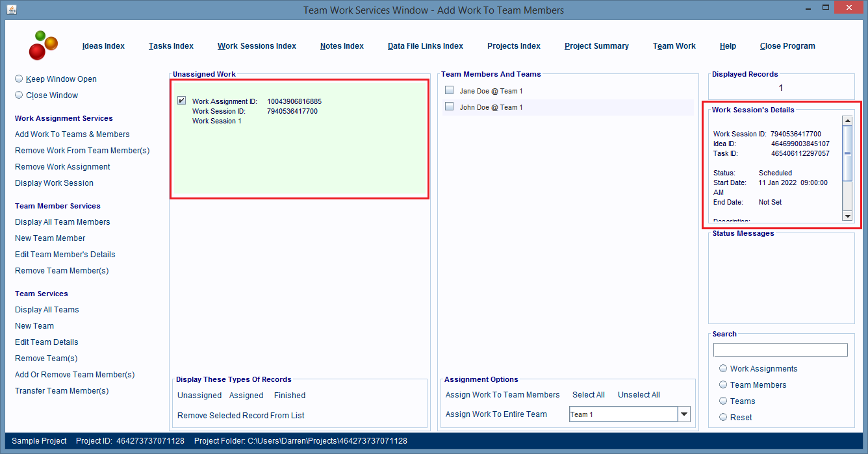Select Team Members search radio button
868x454 pixels.
723,385
